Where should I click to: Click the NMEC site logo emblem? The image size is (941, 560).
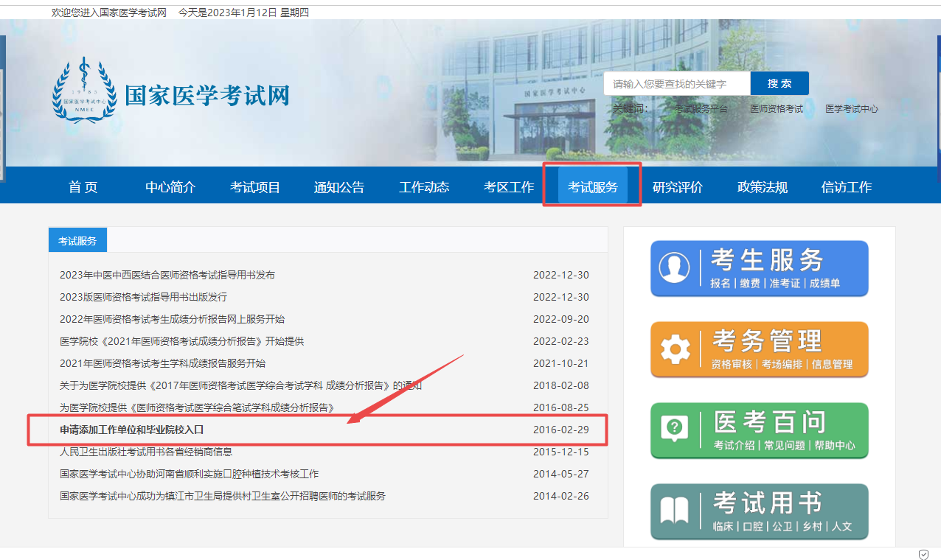(x=84, y=91)
